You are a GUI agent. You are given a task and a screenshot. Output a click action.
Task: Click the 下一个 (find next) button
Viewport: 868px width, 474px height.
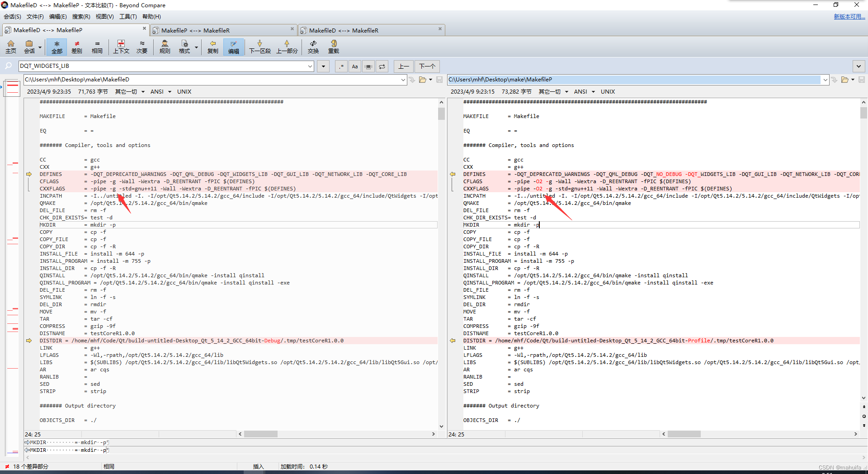click(427, 66)
